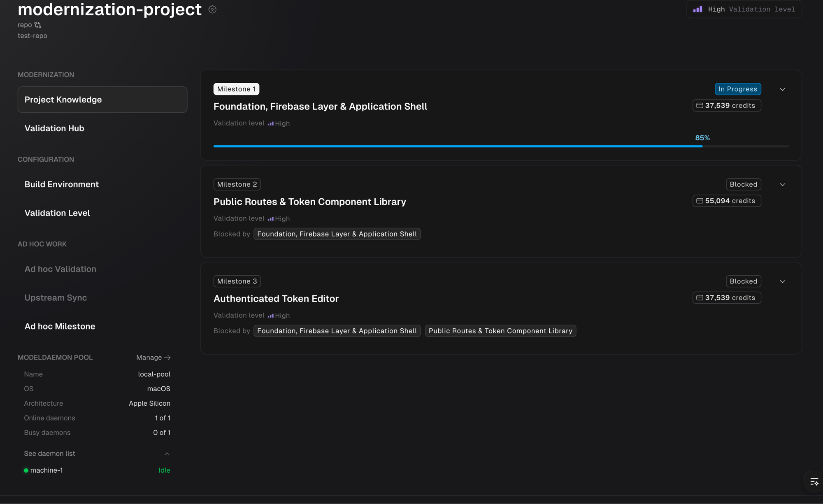Screen dimensions: 823x504
Task: Click the In Progress status badge
Action: [738, 89]
